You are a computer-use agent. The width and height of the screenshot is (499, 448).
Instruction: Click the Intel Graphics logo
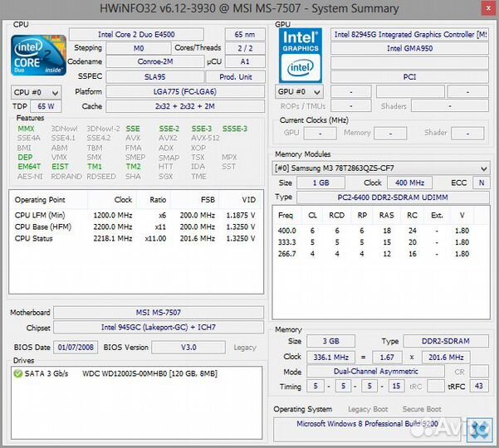click(301, 56)
